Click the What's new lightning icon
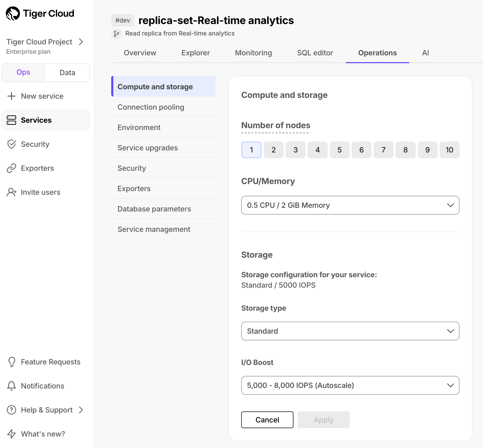 coord(11,434)
